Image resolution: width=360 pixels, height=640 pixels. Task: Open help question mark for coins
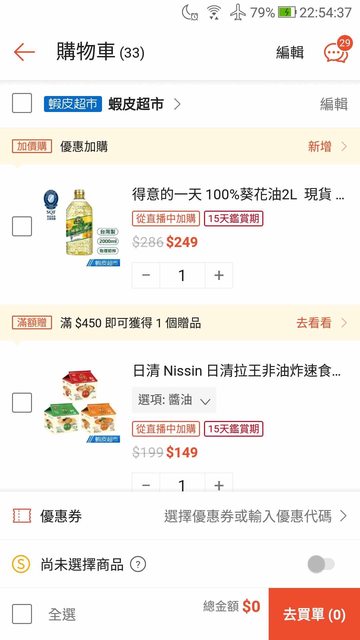tap(138, 565)
